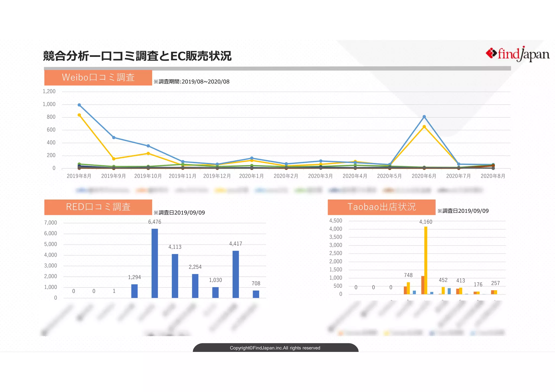Click the yellow line peak point at 2020年6月
This screenshot has width=555, height=392.
tap(424, 126)
